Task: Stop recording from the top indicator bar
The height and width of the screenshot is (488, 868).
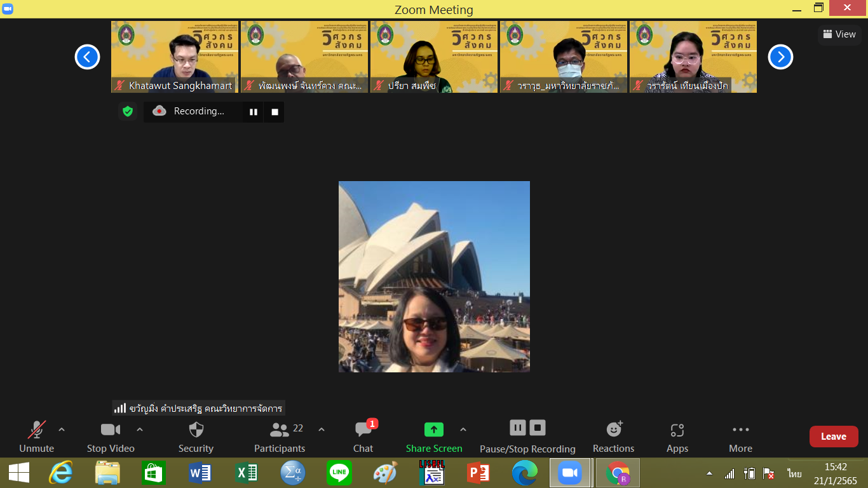Action: click(x=275, y=112)
